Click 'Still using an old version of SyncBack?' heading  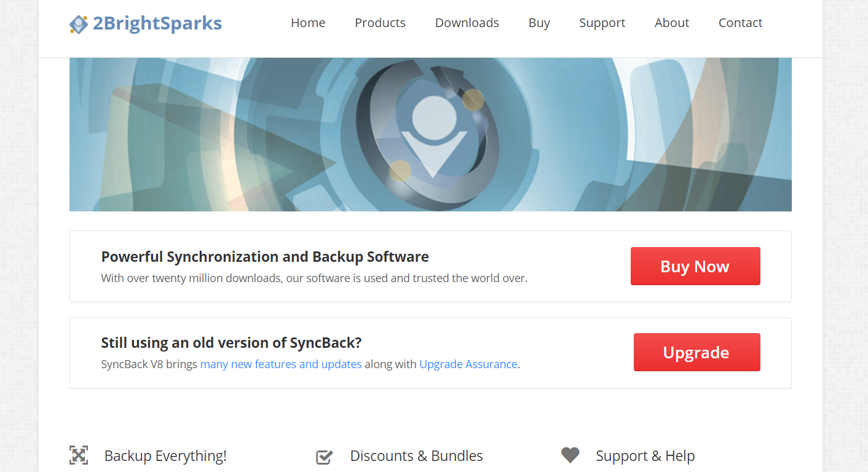click(x=231, y=342)
